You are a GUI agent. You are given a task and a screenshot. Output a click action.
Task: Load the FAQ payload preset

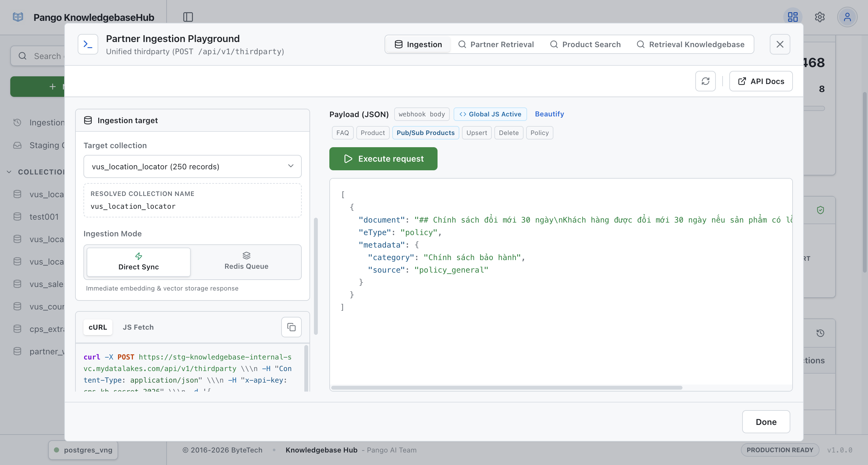click(x=342, y=133)
